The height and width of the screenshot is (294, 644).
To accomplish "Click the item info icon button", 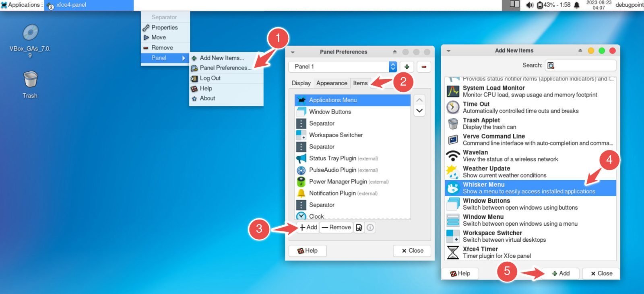I will point(370,228).
